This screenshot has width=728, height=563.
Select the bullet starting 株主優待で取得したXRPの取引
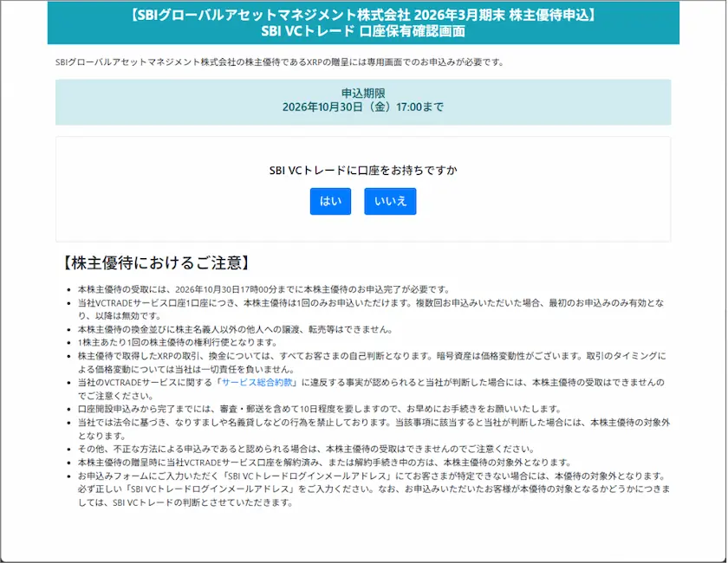(x=372, y=363)
